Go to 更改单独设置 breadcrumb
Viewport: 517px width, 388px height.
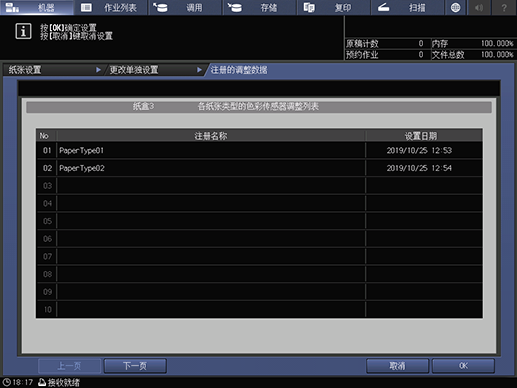[155, 70]
